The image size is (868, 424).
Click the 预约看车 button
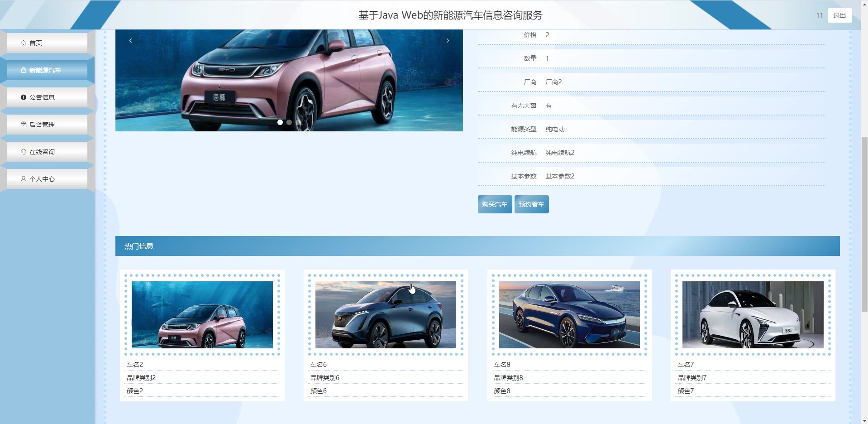coord(531,204)
